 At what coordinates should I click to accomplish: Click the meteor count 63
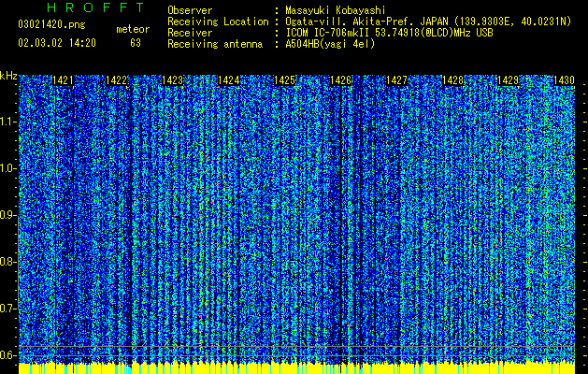pyautogui.click(x=136, y=43)
